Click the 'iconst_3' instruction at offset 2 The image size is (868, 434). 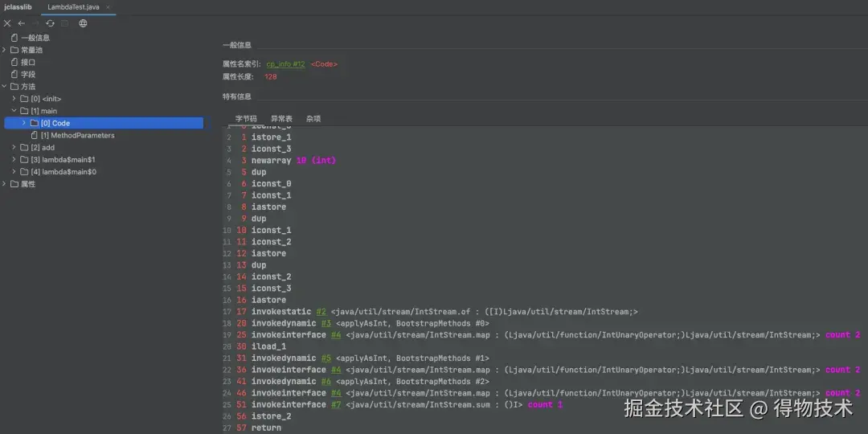click(272, 149)
